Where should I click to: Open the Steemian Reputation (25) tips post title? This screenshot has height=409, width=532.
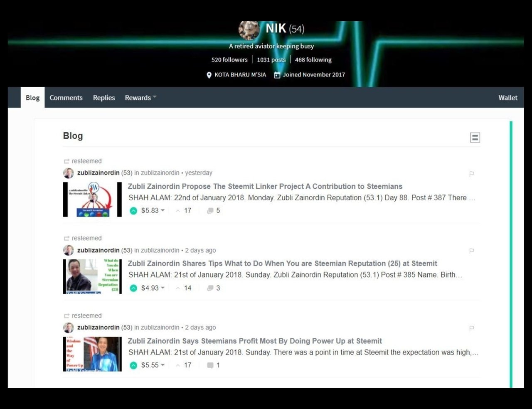click(283, 264)
